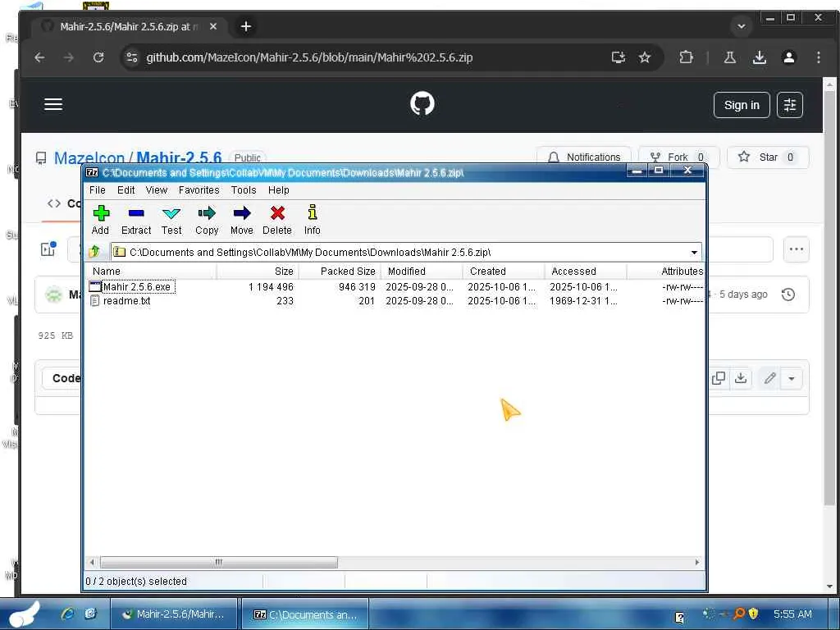Open the Chrome three-dot menu
The width and height of the screenshot is (840, 630).
(x=818, y=57)
